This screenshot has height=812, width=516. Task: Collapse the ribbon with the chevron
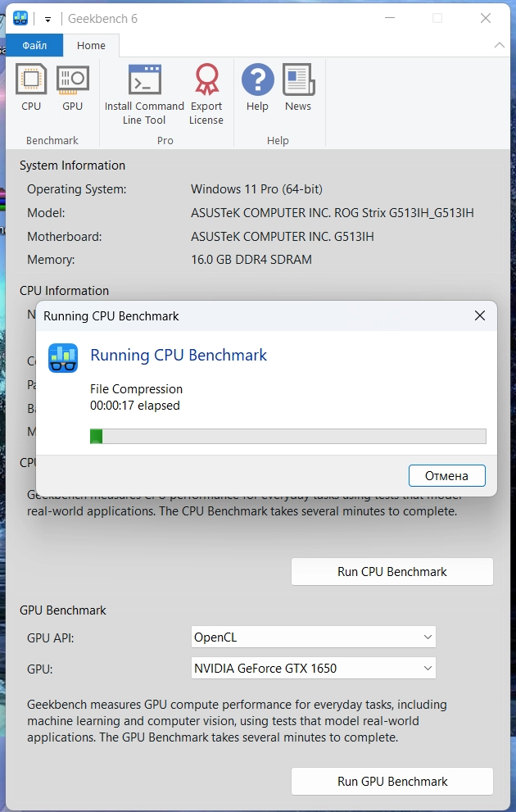(x=499, y=46)
